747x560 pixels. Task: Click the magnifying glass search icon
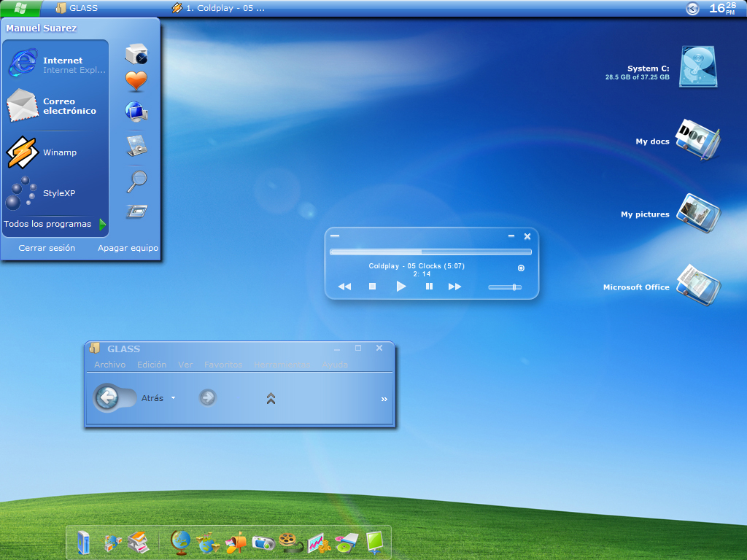pyautogui.click(x=137, y=182)
